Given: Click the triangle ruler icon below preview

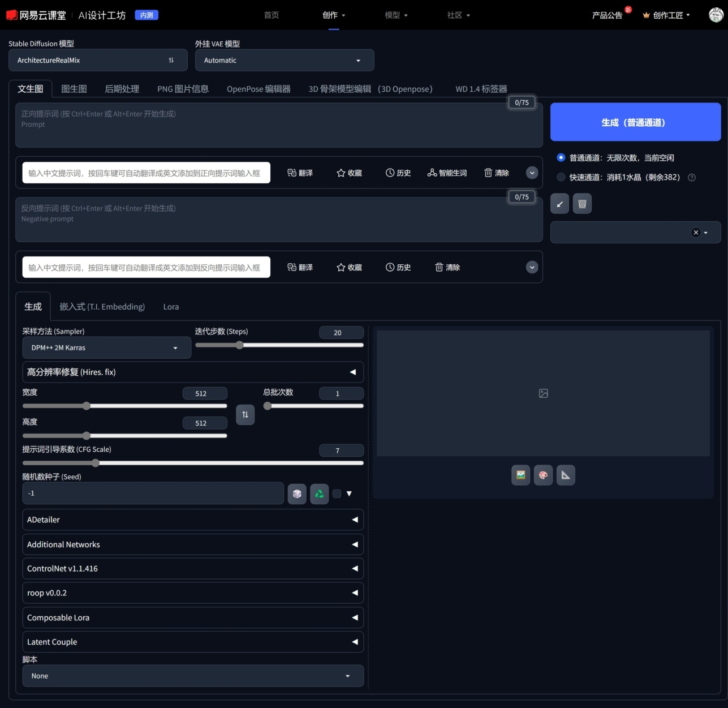Looking at the screenshot, I should [566, 475].
